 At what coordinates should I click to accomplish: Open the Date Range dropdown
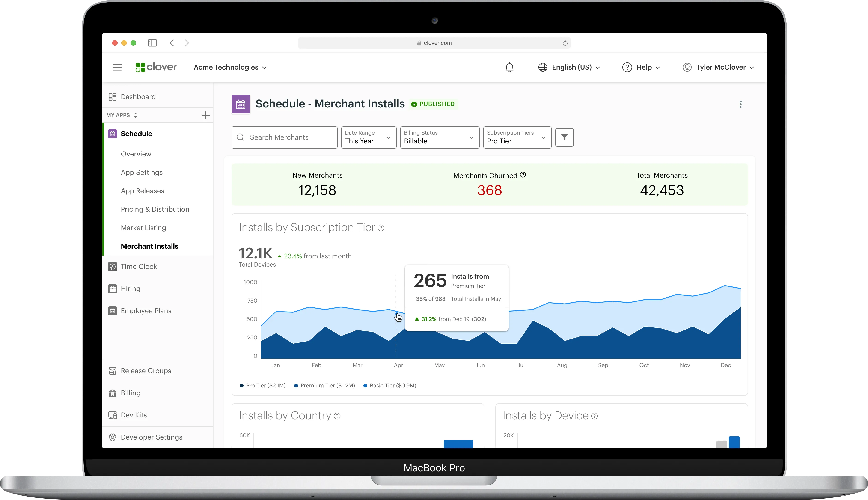click(x=369, y=137)
